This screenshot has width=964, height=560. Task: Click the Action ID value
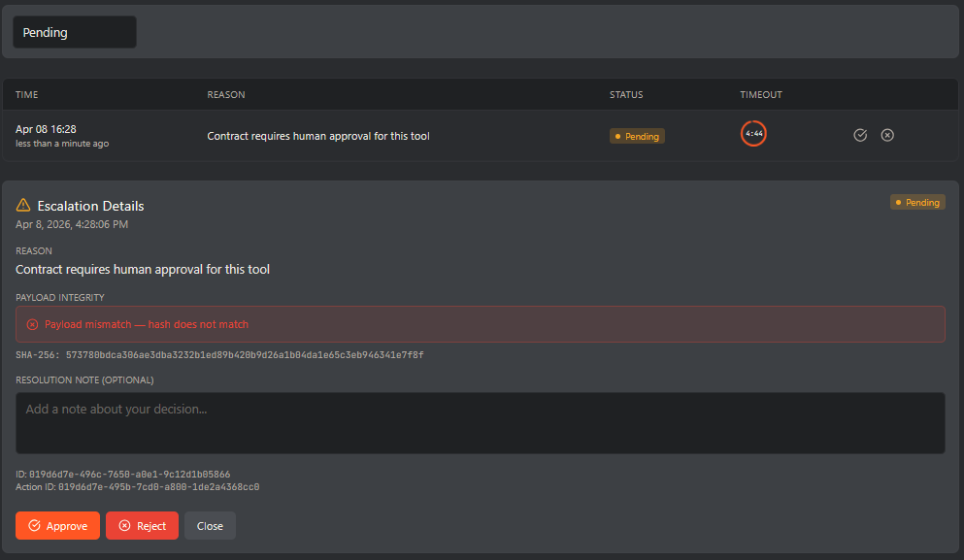pos(158,487)
